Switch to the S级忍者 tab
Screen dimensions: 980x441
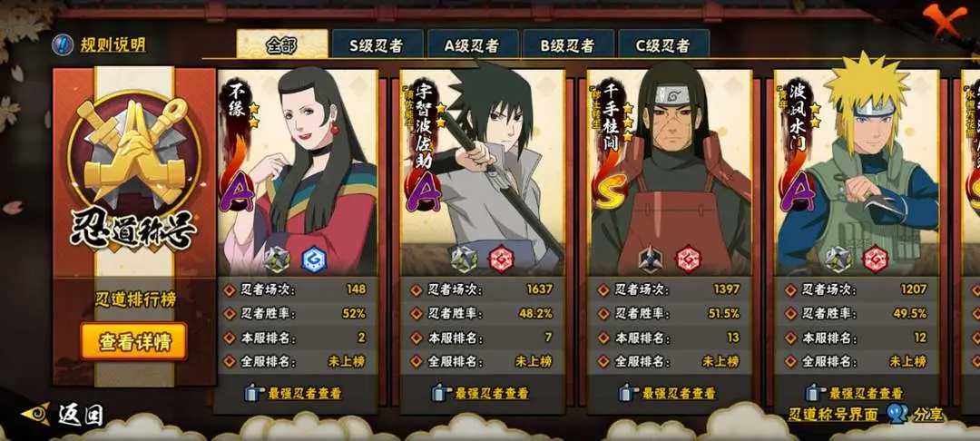pos(377,44)
